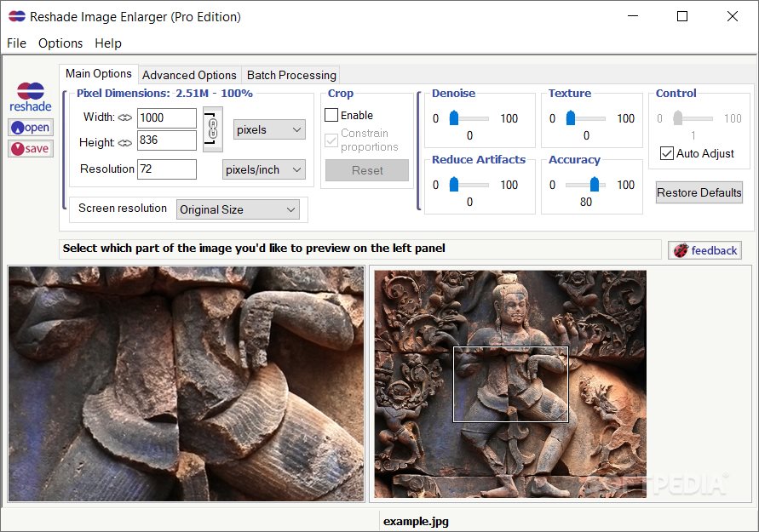Click the Texture slider handle
Viewport: 759px width, 532px height.
coord(571,117)
